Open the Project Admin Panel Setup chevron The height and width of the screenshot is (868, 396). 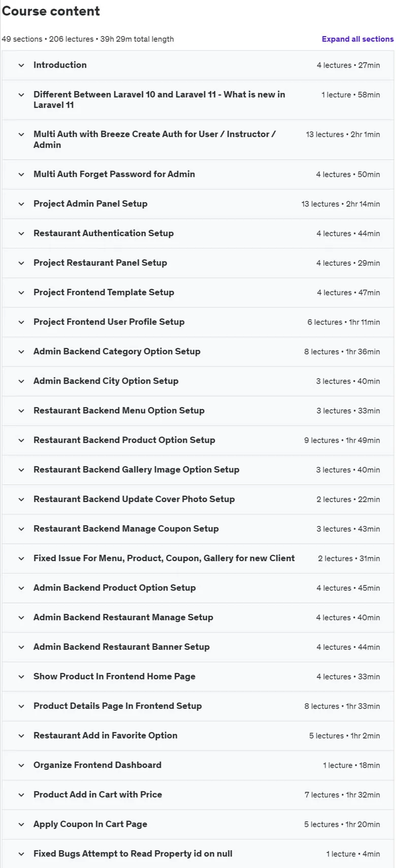(x=21, y=204)
